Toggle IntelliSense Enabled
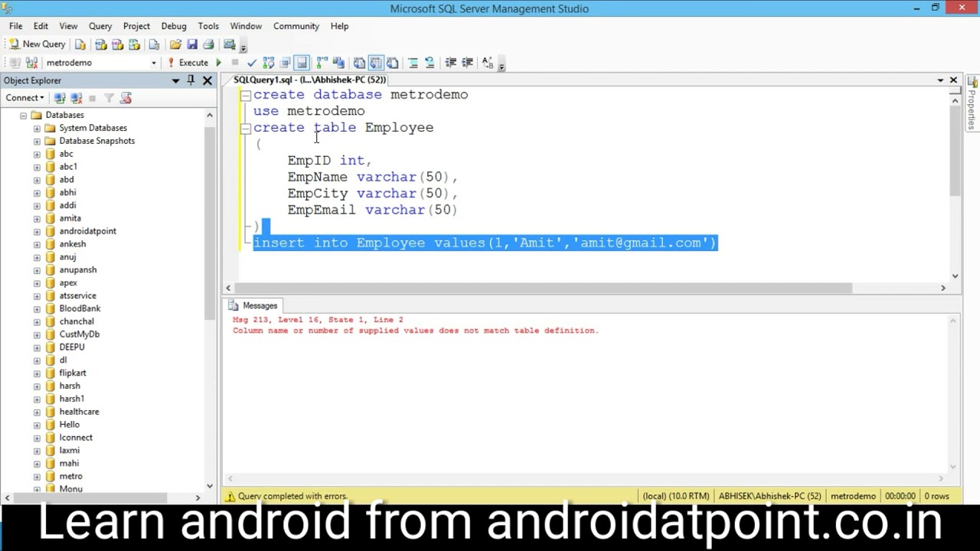Image resolution: width=980 pixels, height=551 pixels. [302, 63]
